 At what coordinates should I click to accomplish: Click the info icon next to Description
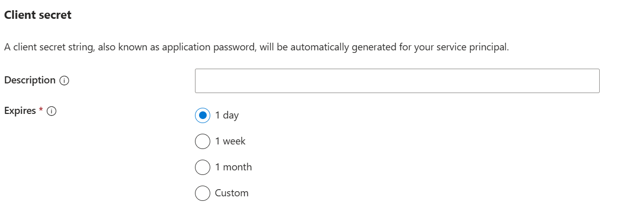pos(64,81)
